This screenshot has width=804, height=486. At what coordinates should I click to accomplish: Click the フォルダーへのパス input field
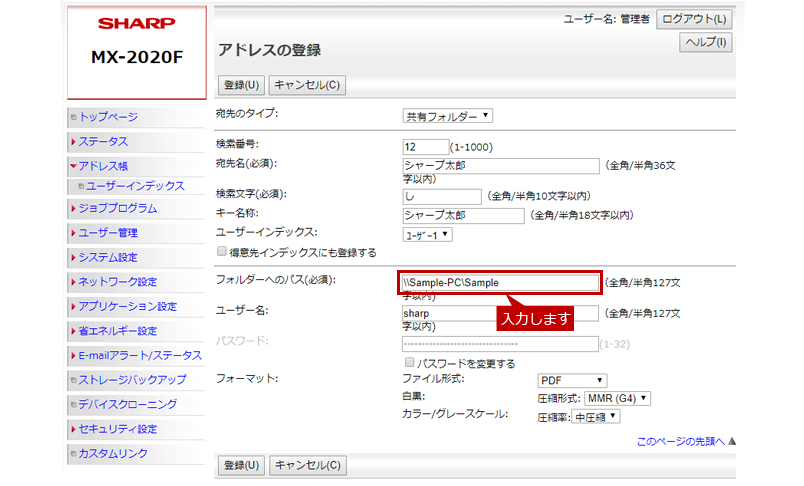click(500, 283)
